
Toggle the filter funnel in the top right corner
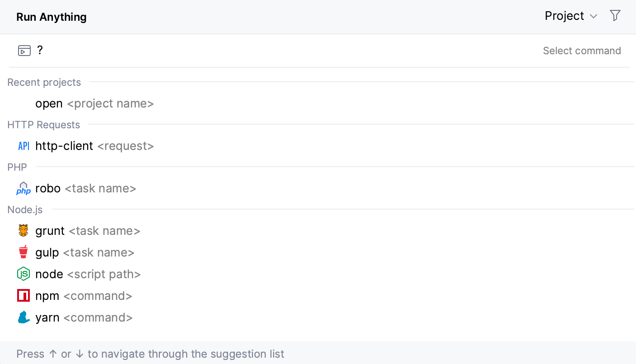click(x=615, y=15)
